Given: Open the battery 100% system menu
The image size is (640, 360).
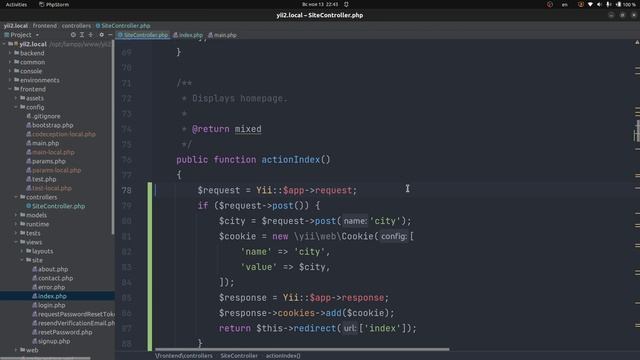Looking at the screenshot, I should pos(626,4).
